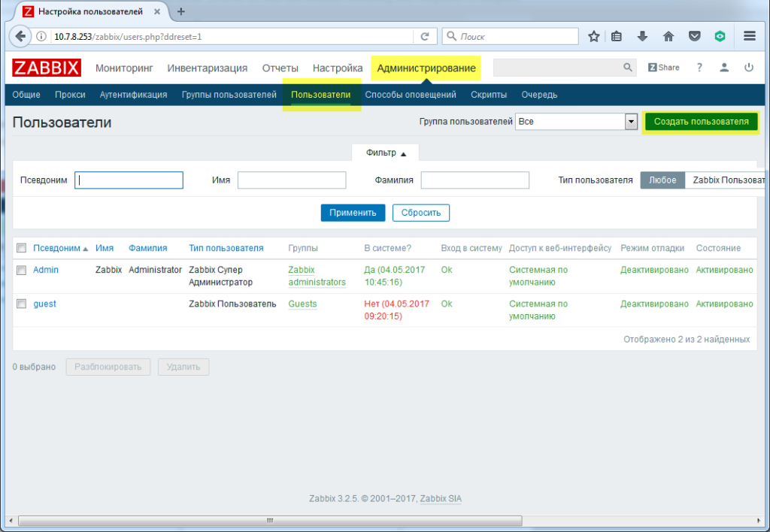Open the Guests group link

pyautogui.click(x=302, y=304)
